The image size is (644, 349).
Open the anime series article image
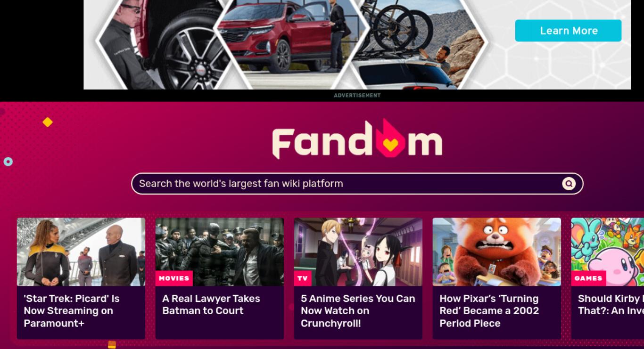[358, 252]
